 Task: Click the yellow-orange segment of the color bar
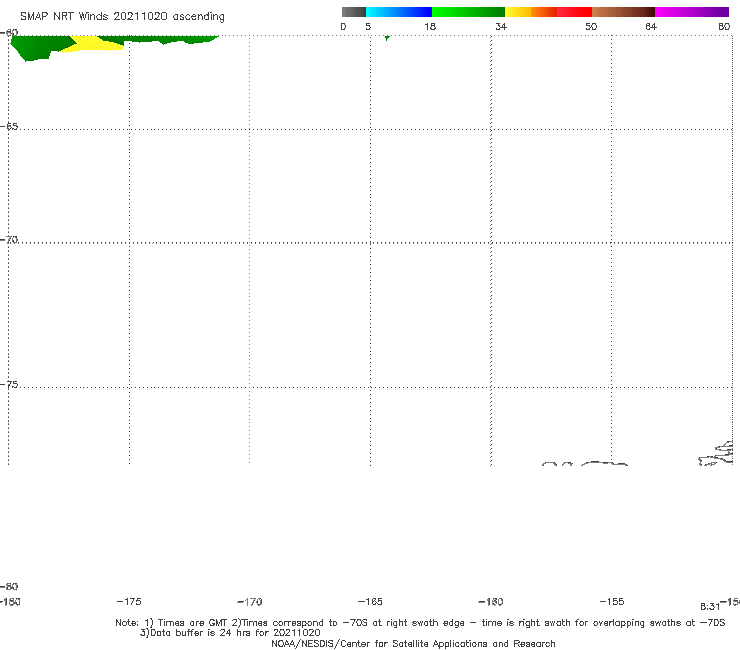pyautogui.click(x=530, y=12)
